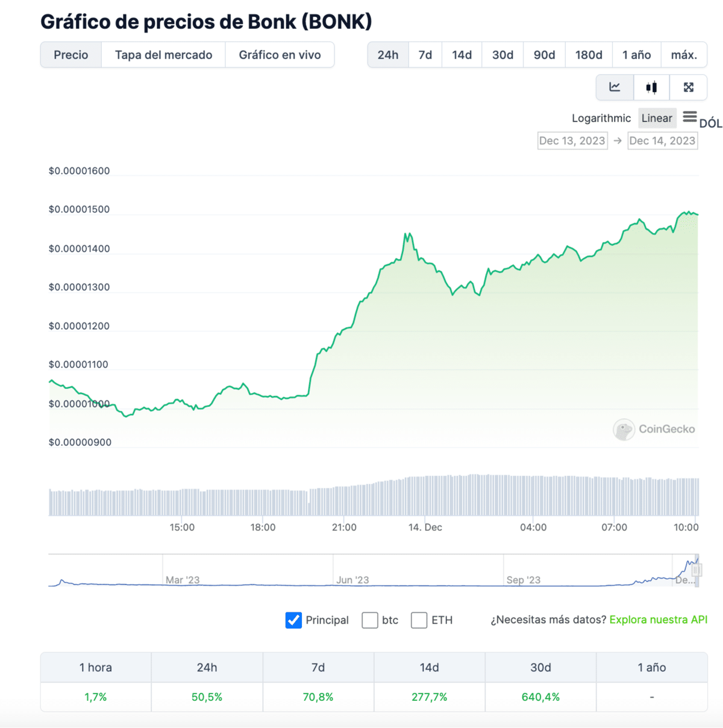Switch to the Tapa del mercado tab
723x728 pixels.
pos(163,54)
